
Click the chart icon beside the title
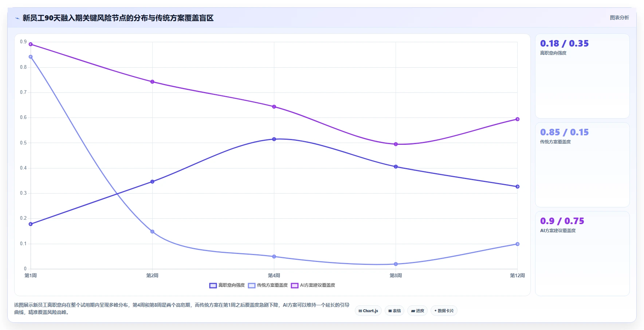(x=17, y=18)
